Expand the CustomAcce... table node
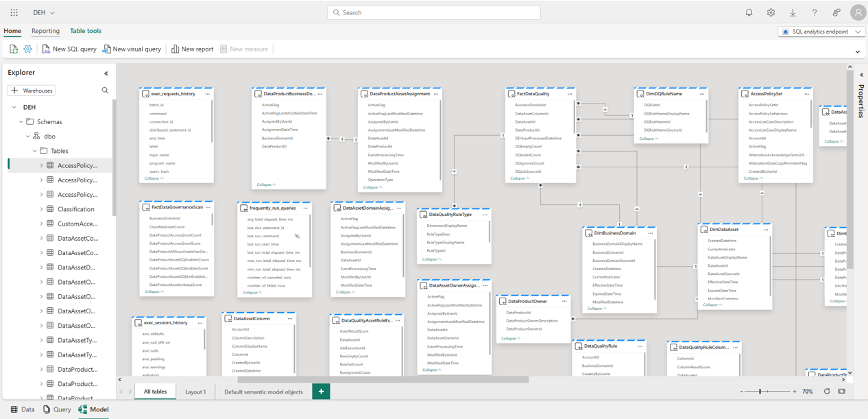This screenshot has width=868, height=419. pos(41,224)
